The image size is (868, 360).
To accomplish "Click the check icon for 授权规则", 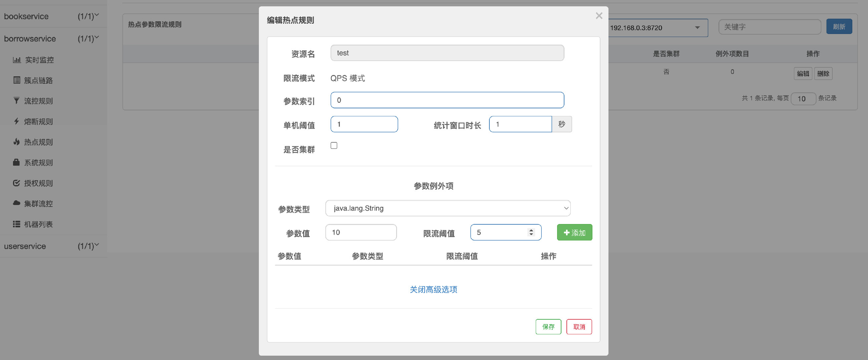I will (16, 183).
